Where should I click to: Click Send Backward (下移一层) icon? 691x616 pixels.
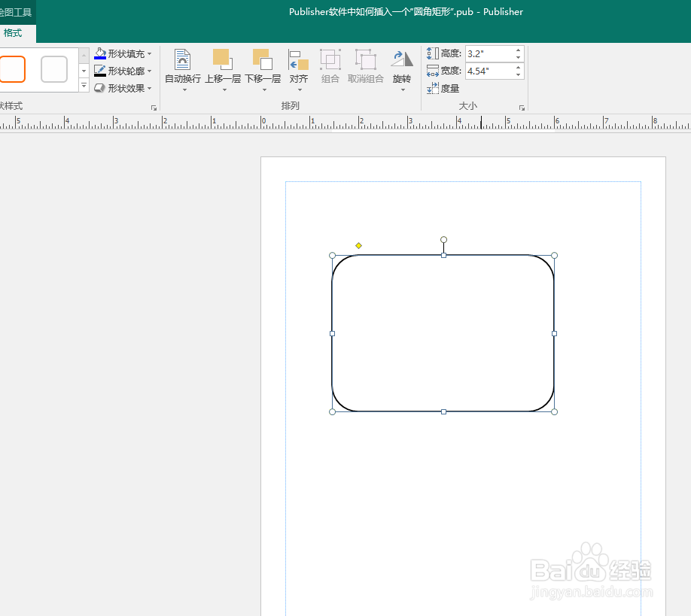(263, 60)
